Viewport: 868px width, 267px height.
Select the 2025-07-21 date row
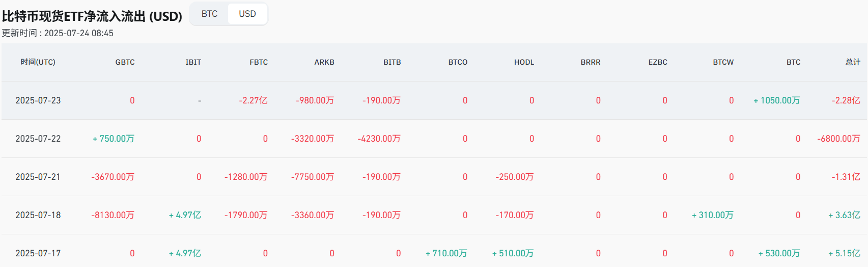pyautogui.click(x=38, y=177)
